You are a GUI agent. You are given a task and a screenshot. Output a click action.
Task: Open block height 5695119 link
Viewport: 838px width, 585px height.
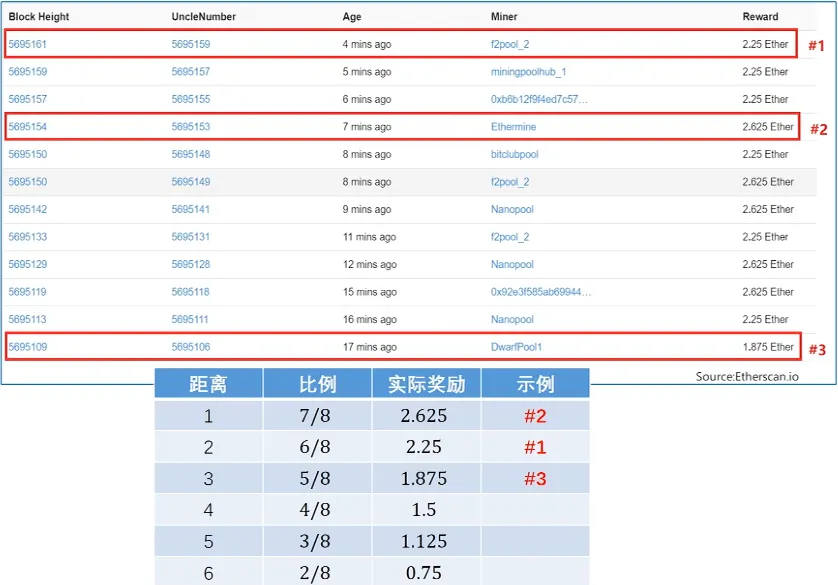(28, 292)
